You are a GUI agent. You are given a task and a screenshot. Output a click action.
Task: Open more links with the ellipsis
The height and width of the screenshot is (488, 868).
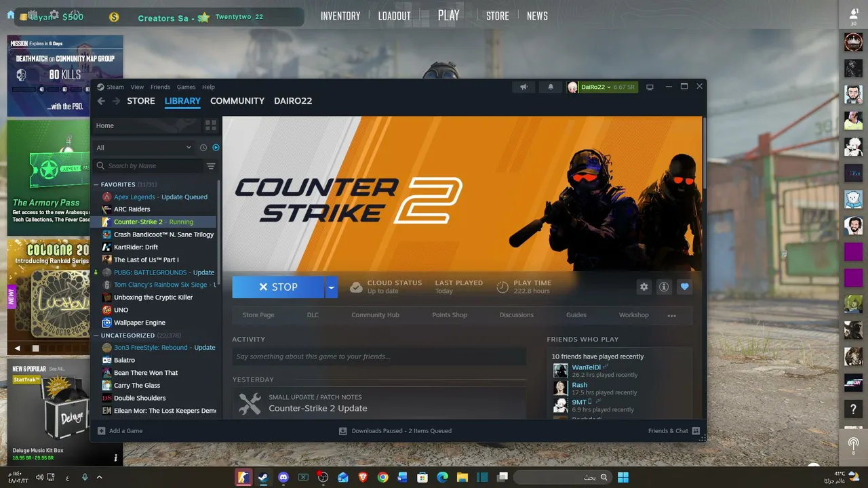(671, 315)
